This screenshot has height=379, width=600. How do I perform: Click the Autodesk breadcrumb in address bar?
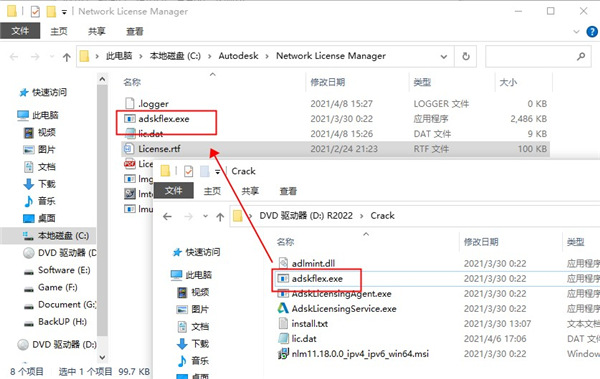pos(238,56)
